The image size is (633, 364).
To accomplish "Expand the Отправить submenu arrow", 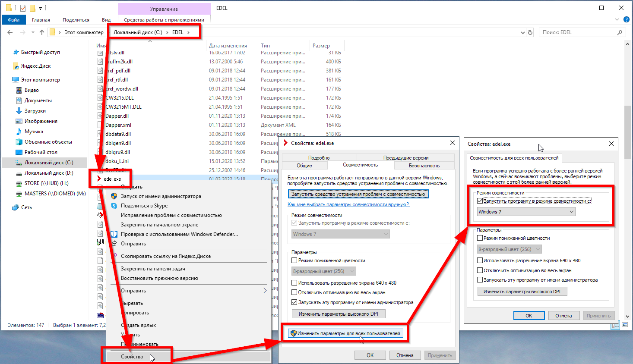I will (x=265, y=291).
